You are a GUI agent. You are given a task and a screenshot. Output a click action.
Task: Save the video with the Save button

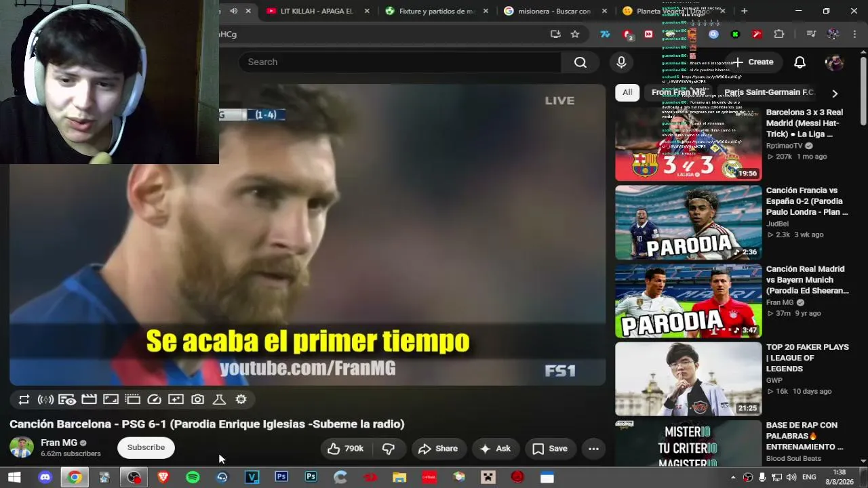tap(549, 449)
